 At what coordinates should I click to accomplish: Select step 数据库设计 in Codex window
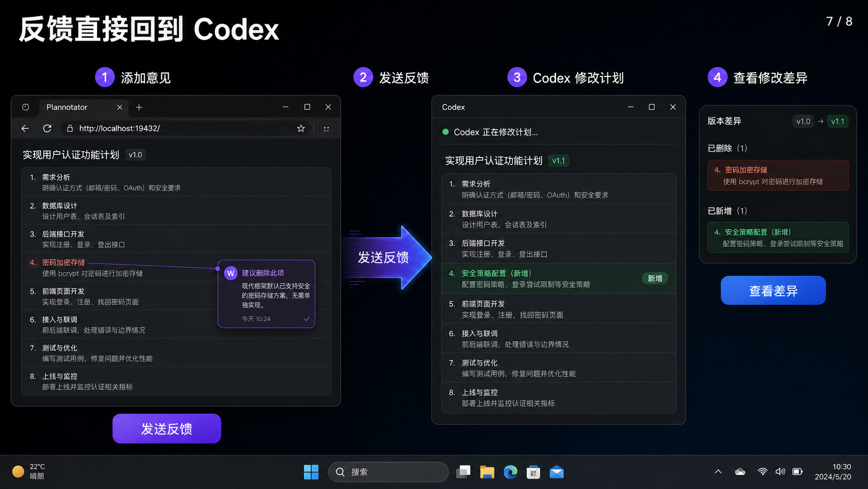(559, 219)
